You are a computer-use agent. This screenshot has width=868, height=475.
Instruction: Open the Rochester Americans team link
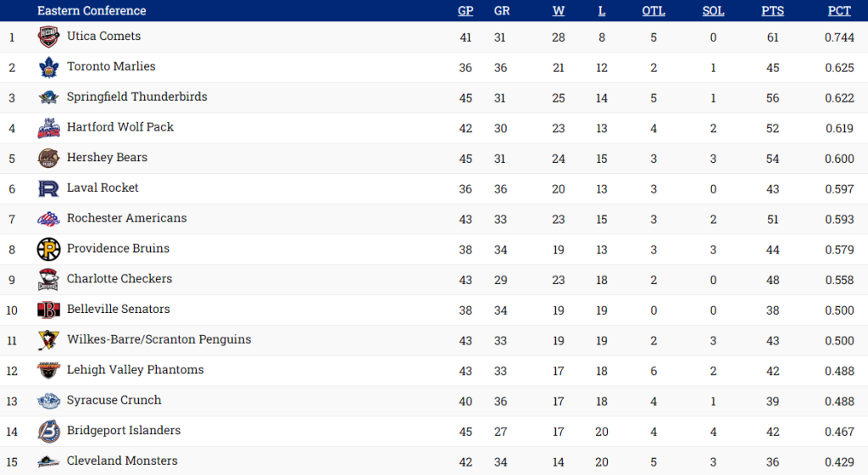click(126, 218)
